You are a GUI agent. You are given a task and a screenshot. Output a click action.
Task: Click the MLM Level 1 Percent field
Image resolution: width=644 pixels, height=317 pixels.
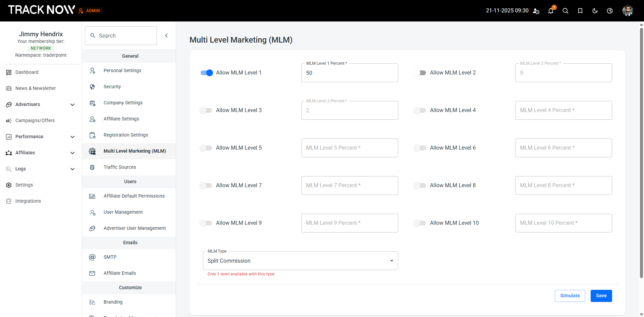point(350,73)
